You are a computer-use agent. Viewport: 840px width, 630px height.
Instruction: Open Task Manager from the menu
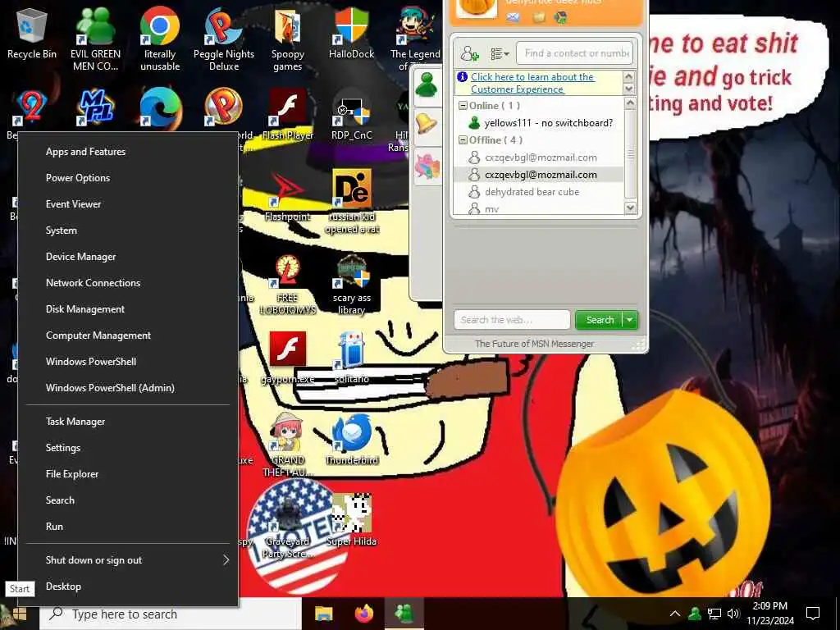pyautogui.click(x=129, y=422)
